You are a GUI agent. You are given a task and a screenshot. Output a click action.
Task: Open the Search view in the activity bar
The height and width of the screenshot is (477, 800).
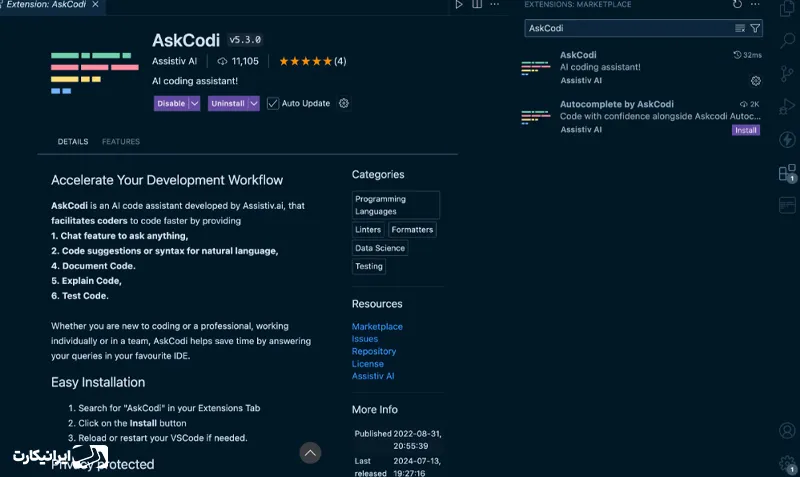787,40
